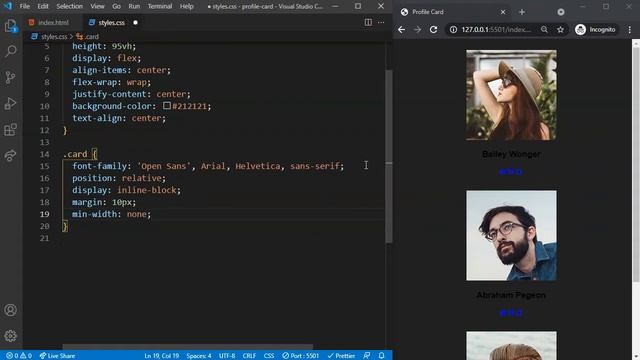Viewport: 640px width, 360px height.
Task: Click line number 14 in gutter
Action: pos(44,154)
